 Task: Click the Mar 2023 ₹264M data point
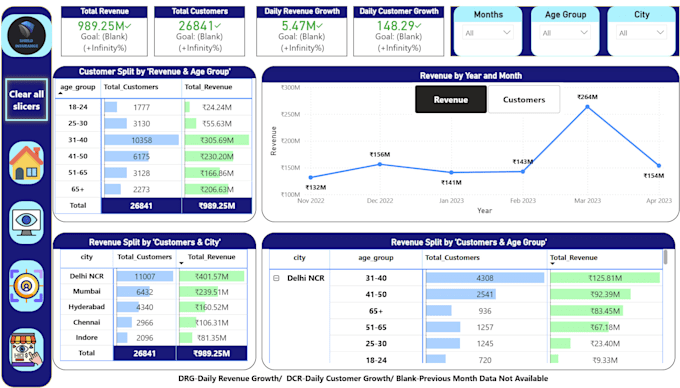[588, 107]
